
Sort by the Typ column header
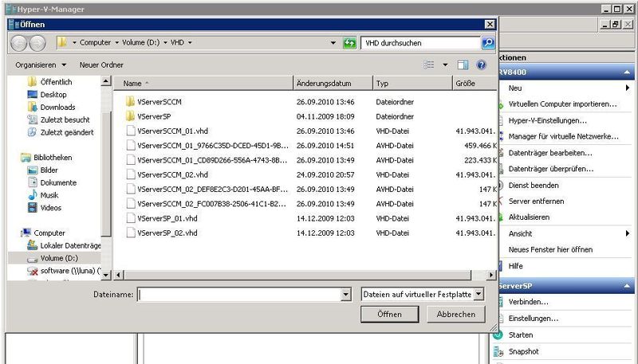(x=412, y=84)
